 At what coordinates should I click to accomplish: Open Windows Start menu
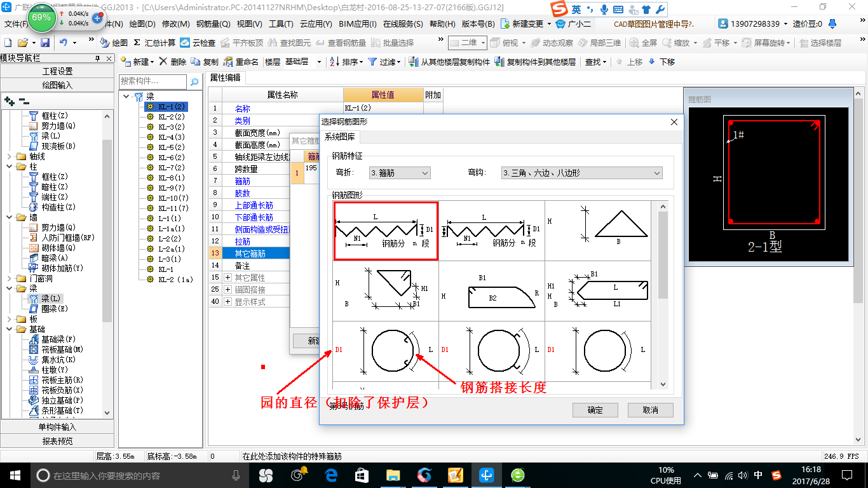tap(15, 475)
